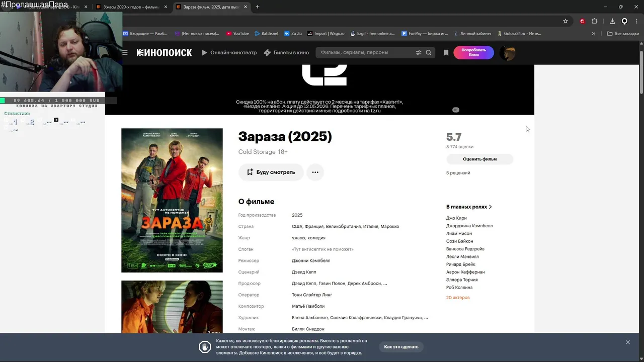Open actor Эллора Торчия page
The image size is (644, 362).
(462, 280)
